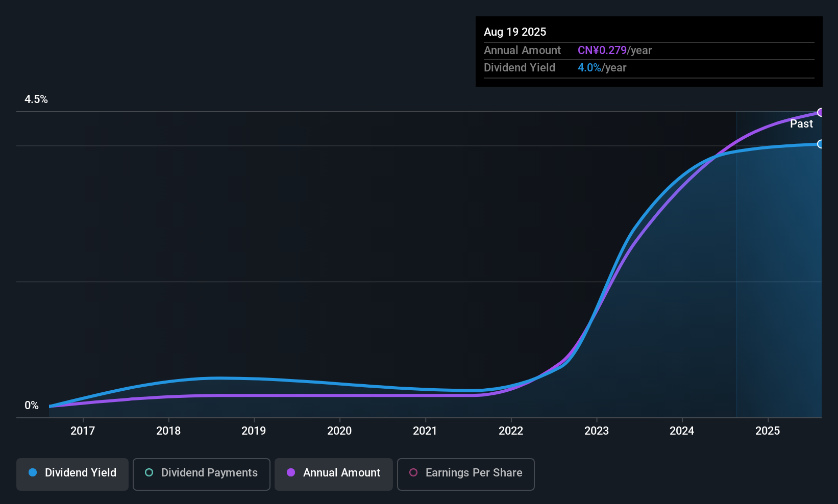838x504 pixels.
Task: Click the teal Dividend Payments circle icon
Action: [149, 473]
